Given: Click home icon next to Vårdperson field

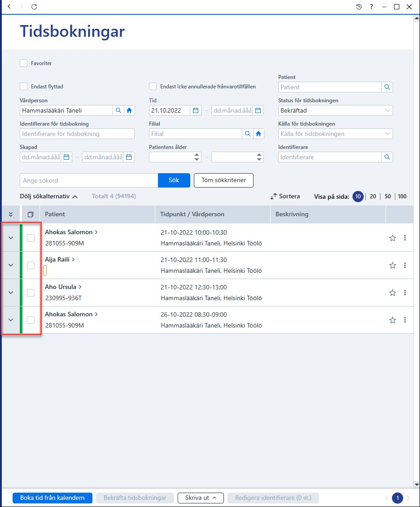Looking at the screenshot, I should (x=129, y=110).
